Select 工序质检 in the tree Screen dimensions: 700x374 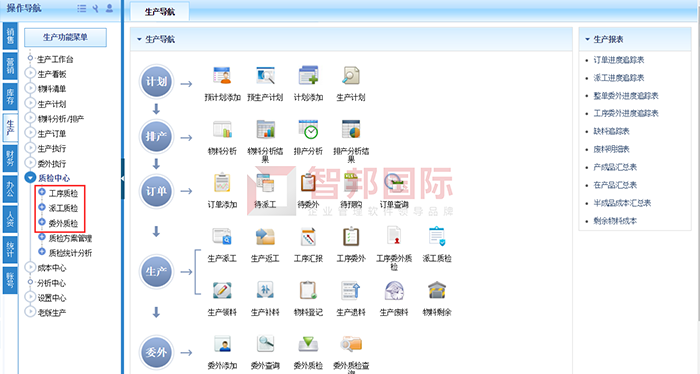pyautogui.click(x=63, y=193)
